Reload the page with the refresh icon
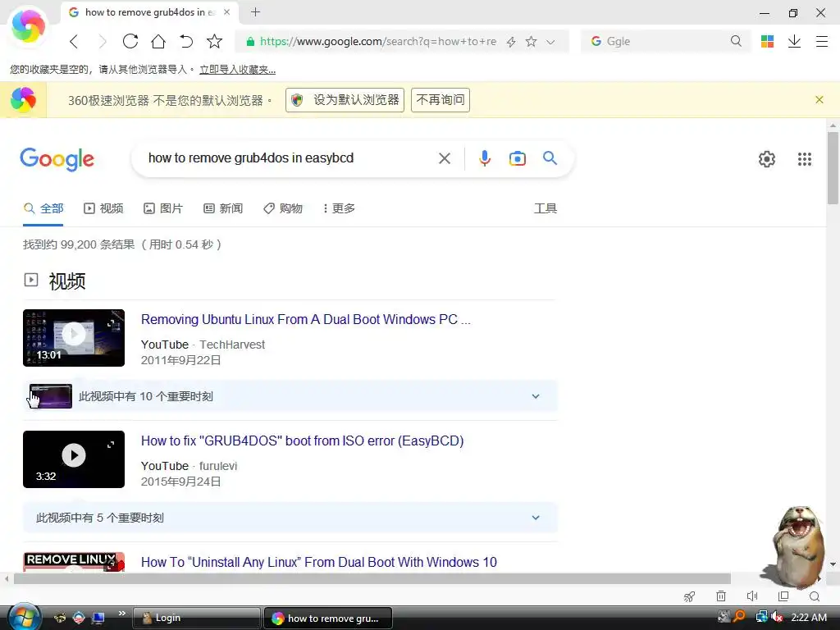 tap(130, 41)
